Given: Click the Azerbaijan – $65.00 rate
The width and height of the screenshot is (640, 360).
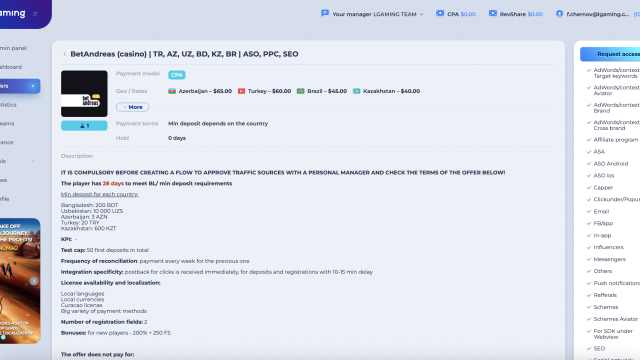Looking at the screenshot, I should coord(205,91).
